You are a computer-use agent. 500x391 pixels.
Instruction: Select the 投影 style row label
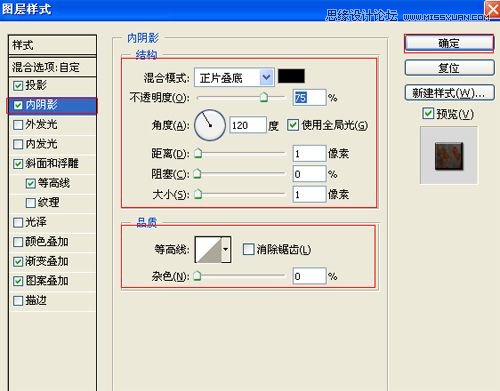[36, 86]
